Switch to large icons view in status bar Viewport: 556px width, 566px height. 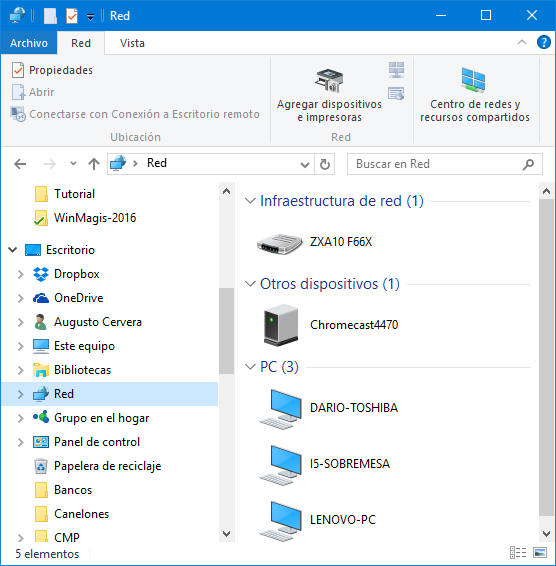coord(540,553)
